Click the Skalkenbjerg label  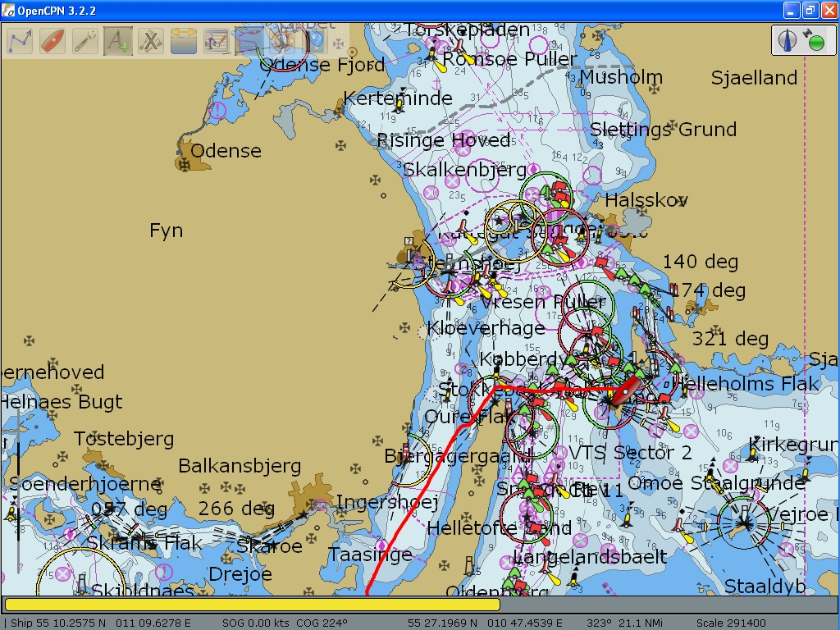tap(464, 171)
